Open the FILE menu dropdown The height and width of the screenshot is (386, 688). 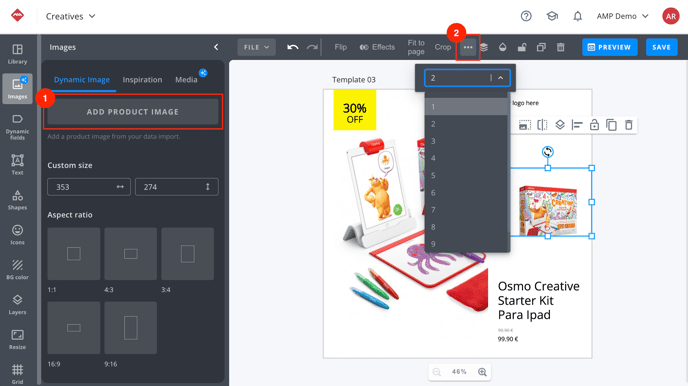coord(256,47)
